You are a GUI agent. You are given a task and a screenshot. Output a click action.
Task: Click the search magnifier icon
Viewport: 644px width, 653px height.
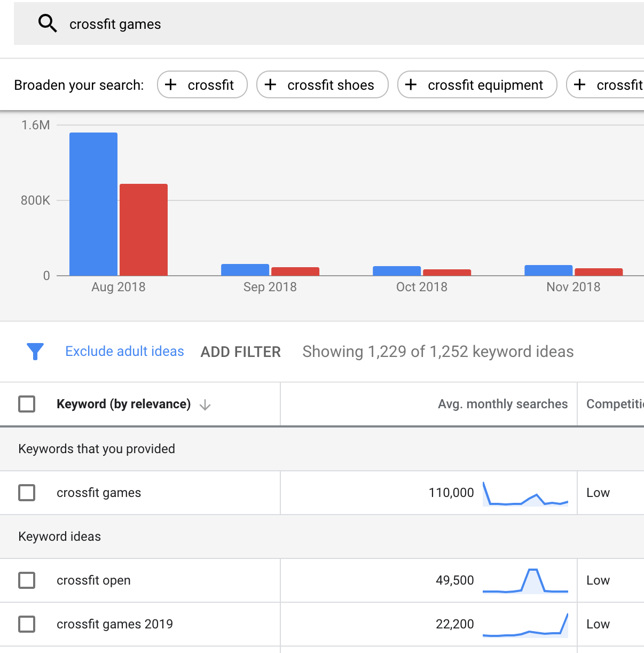click(x=48, y=24)
